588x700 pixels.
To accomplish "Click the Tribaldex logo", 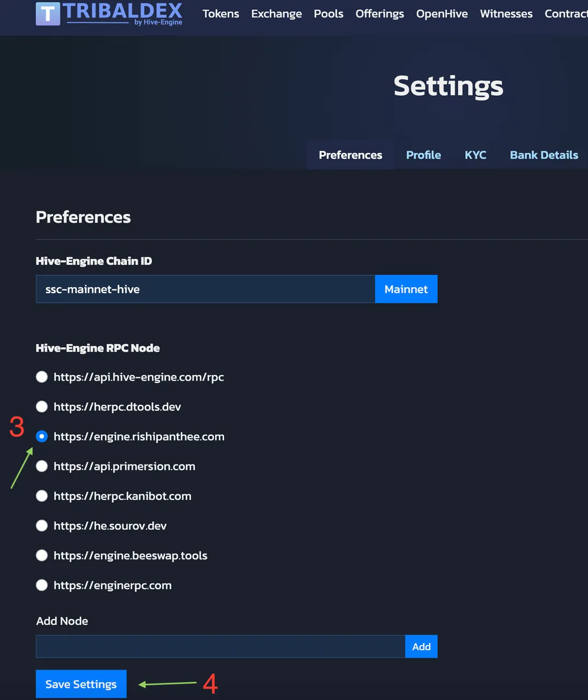I will tap(109, 13).
